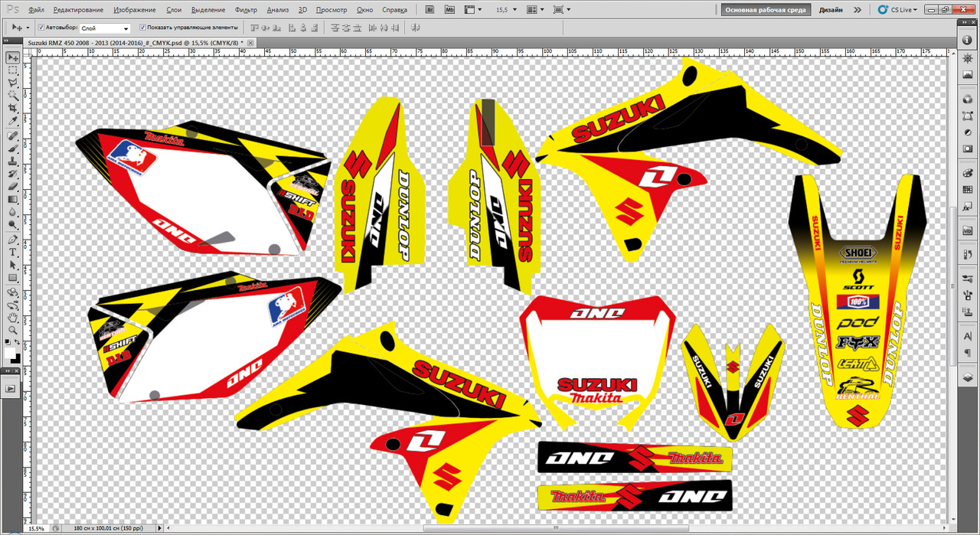Open the Styles fx panel icon
Viewport: 980px width, 535px height.
(968, 205)
